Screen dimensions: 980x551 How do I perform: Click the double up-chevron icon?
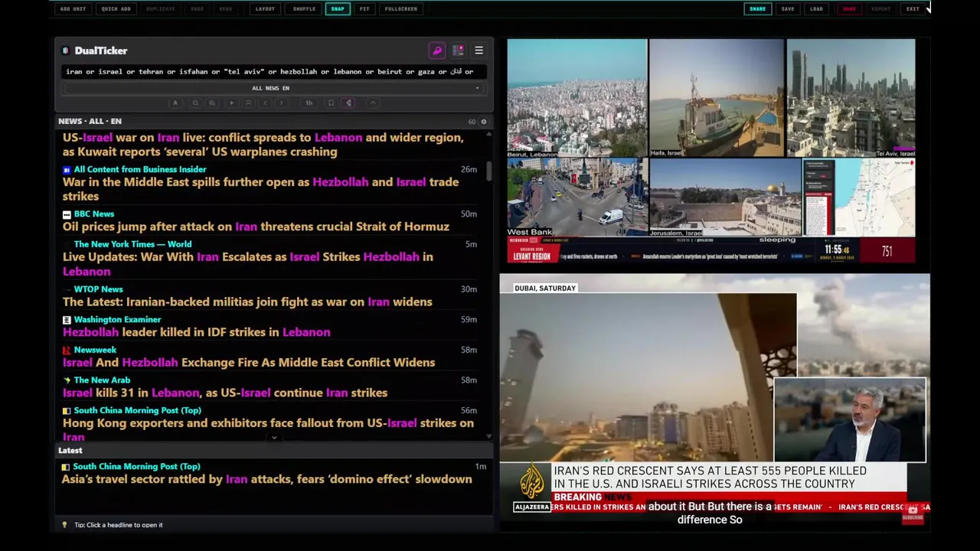tap(248, 103)
